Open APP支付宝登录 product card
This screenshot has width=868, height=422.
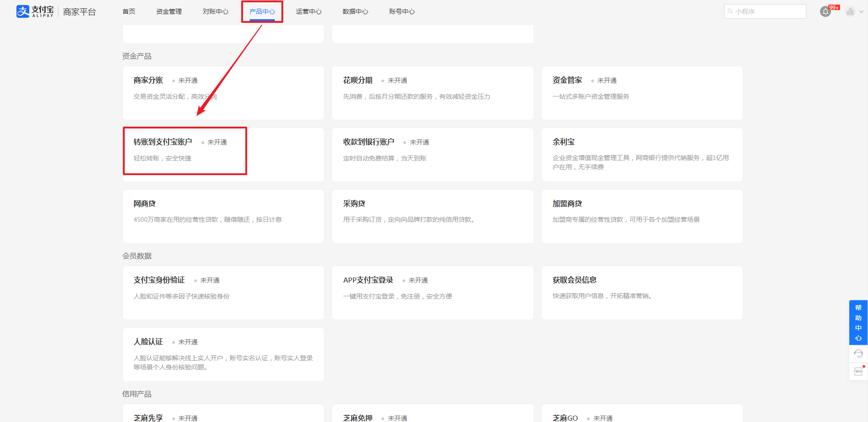point(433,293)
